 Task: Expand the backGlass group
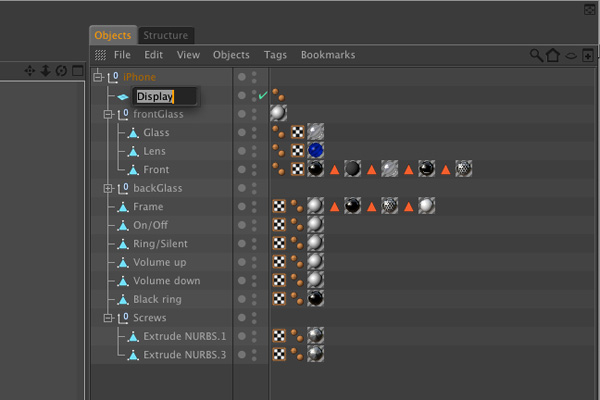point(108,188)
